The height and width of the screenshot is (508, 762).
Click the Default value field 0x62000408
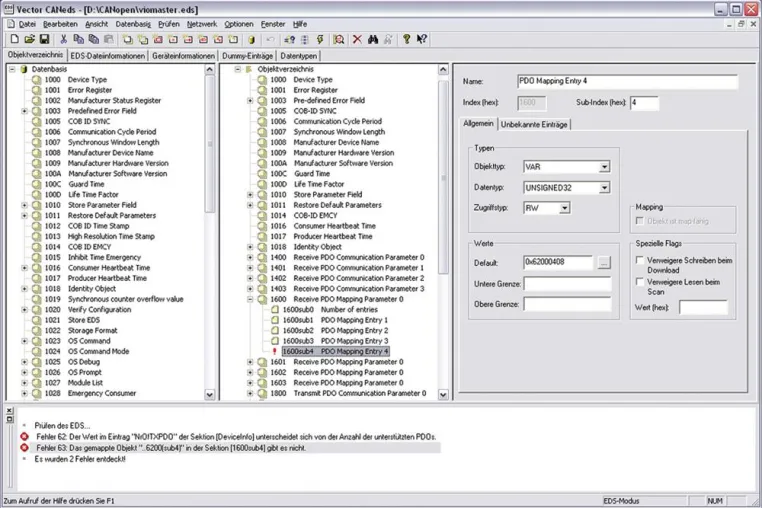pyautogui.click(x=558, y=262)
